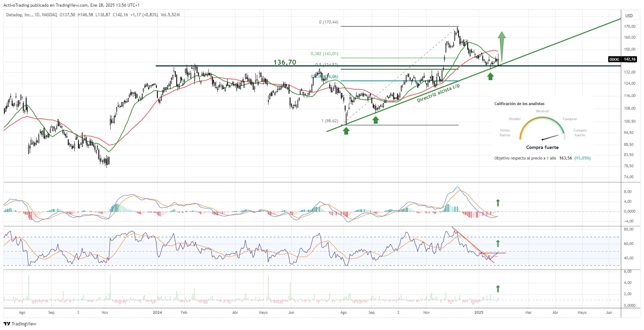Click the TradingView logo at bottom left
644x330 pixels.
(20, 324)
